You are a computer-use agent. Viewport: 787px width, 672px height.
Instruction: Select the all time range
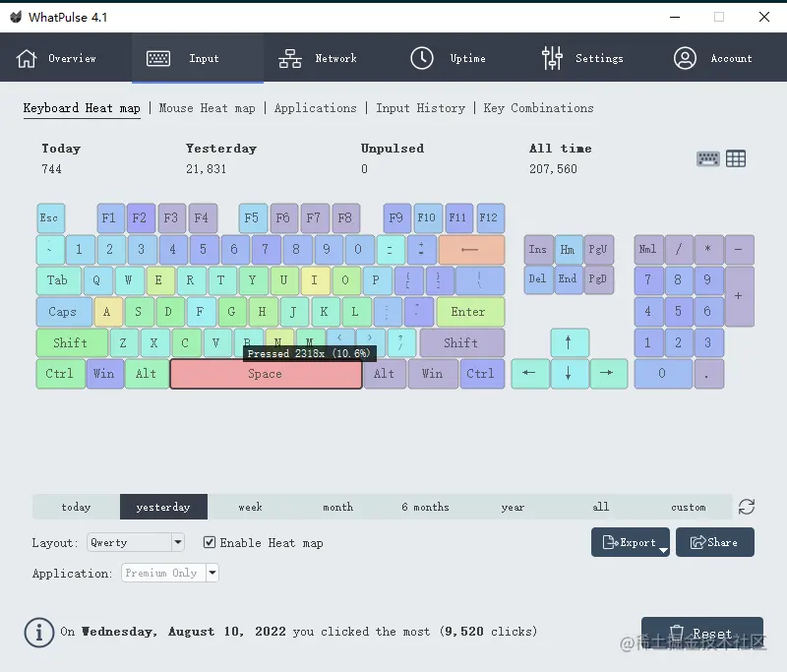pos(600,507)
